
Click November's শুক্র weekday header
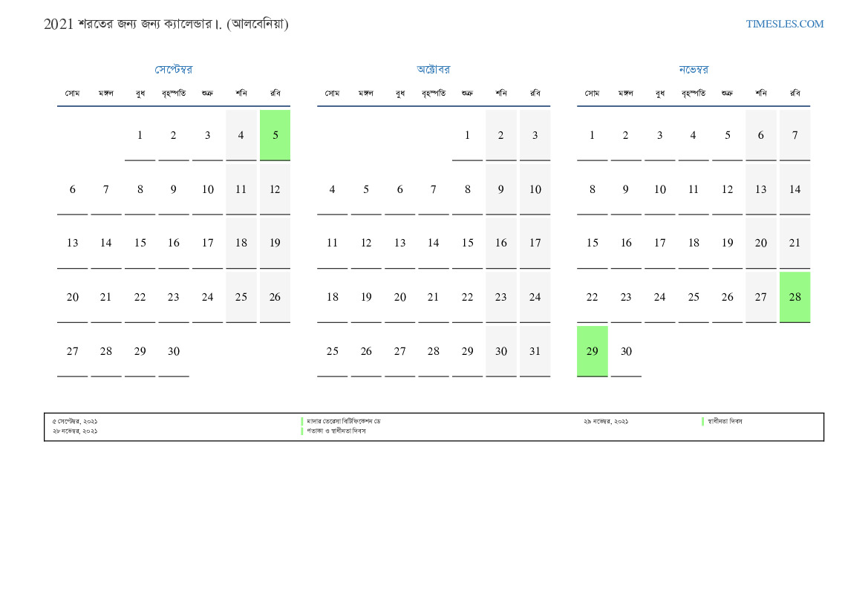(728, 93)
